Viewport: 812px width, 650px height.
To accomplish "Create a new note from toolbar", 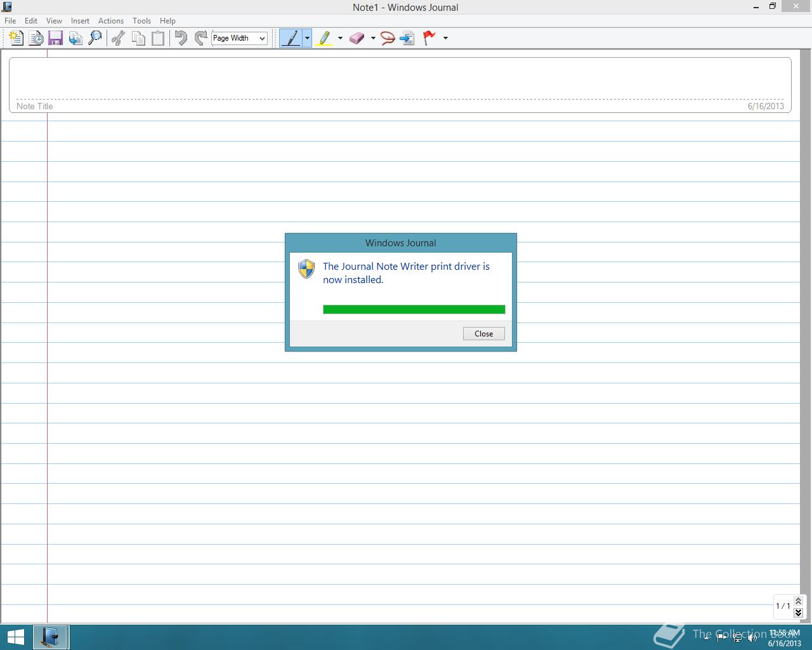I will [16, 38].
